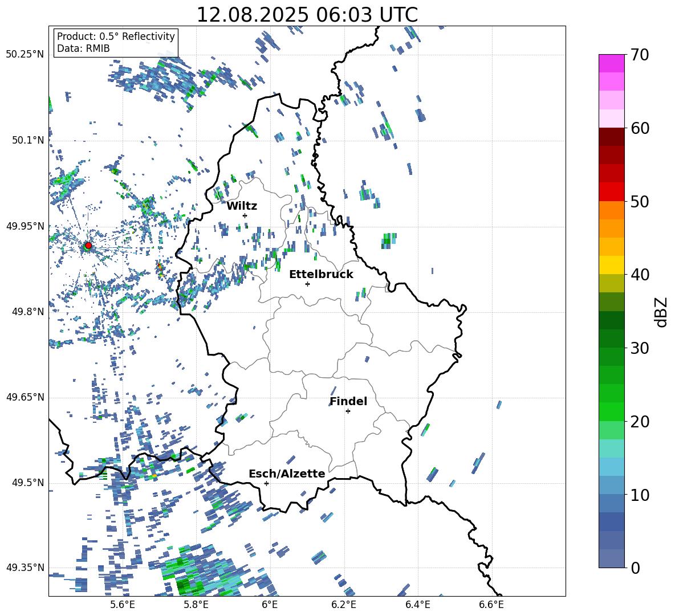Click the Ettelbruck city label
675x616 pixels.
pos(321,275)
